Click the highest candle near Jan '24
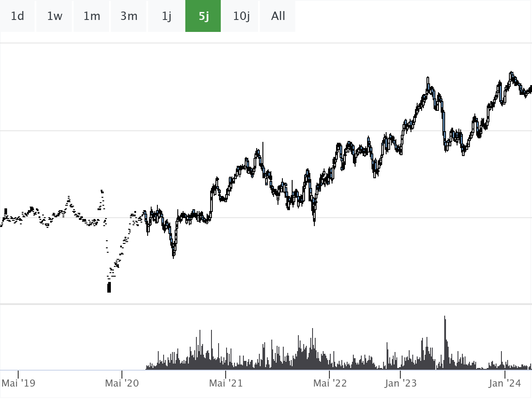Viewport: 532px width, 399px height. click(511, 75)
